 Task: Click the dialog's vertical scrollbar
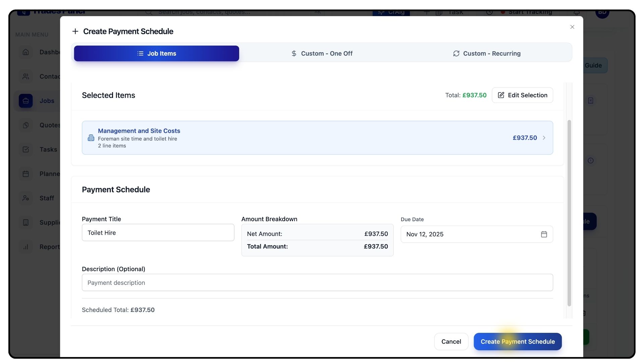(x=569, y=213)
